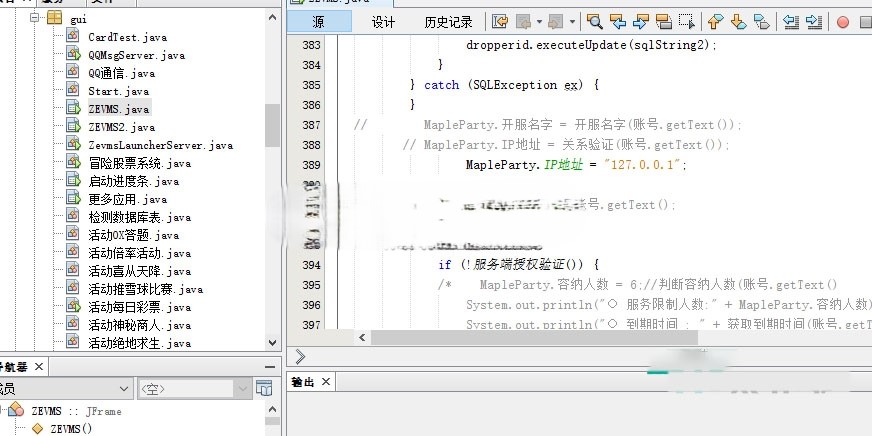Click the Last Edit location icon
Screen dimensions: 872x436
[500, 21]
